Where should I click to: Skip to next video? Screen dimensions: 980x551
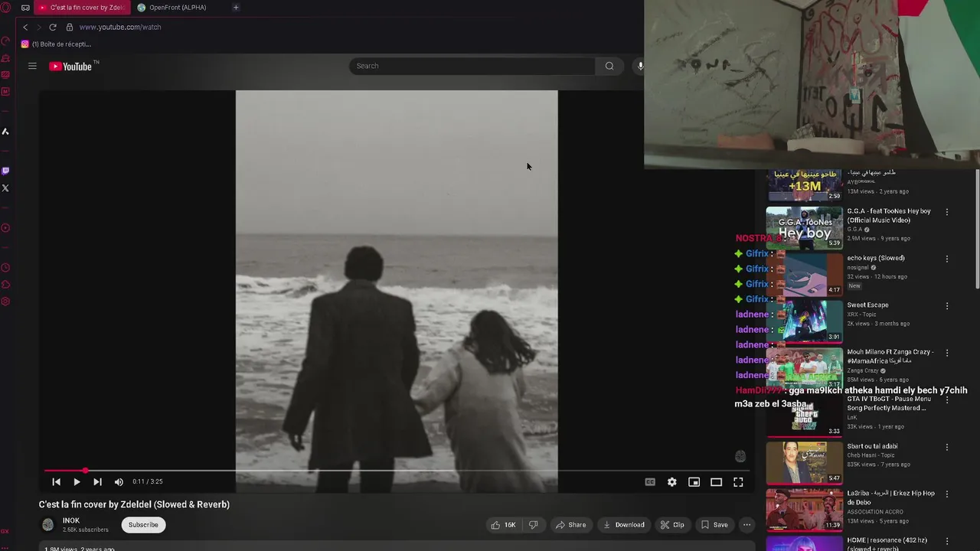pyautogui.click(x=97, y=482)
